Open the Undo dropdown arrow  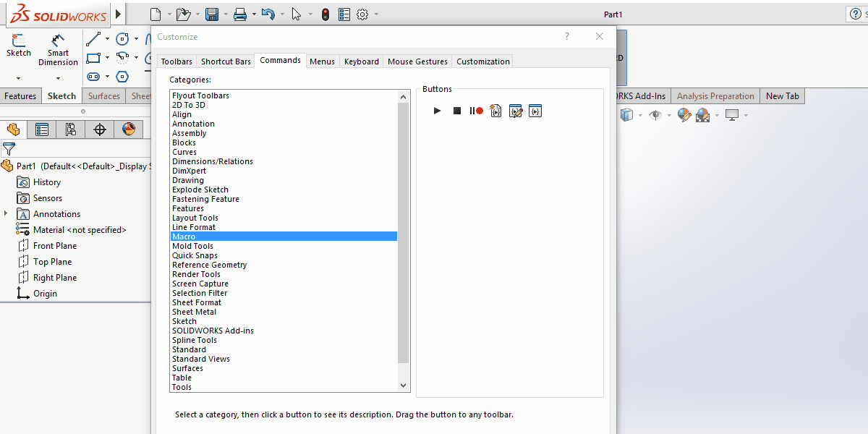281,14
